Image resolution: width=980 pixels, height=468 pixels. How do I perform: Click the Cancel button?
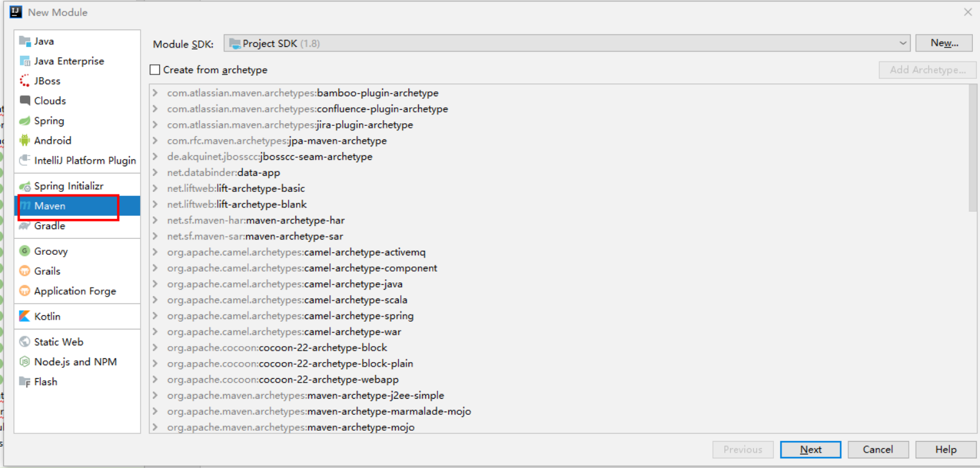coord(878,449)
